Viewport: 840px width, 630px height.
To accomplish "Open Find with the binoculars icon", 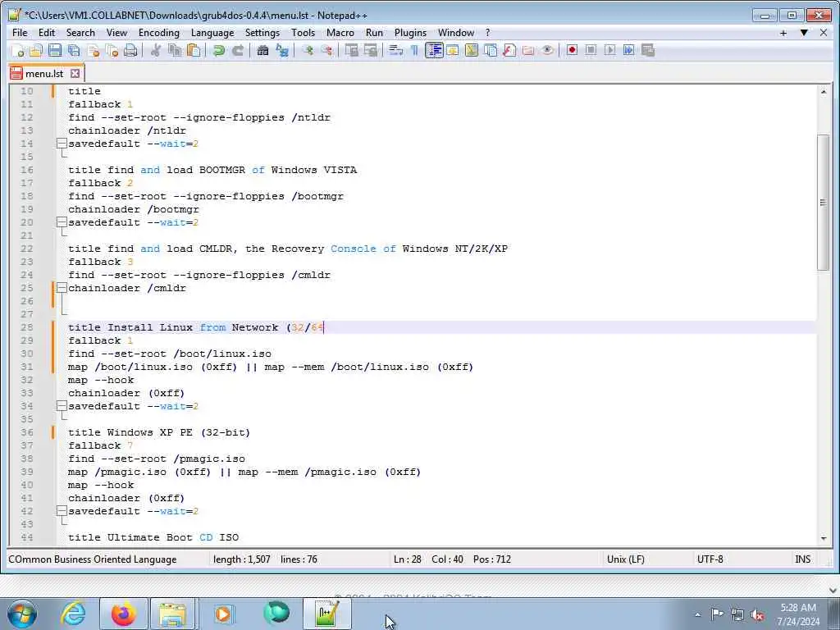I will point(262,50).
